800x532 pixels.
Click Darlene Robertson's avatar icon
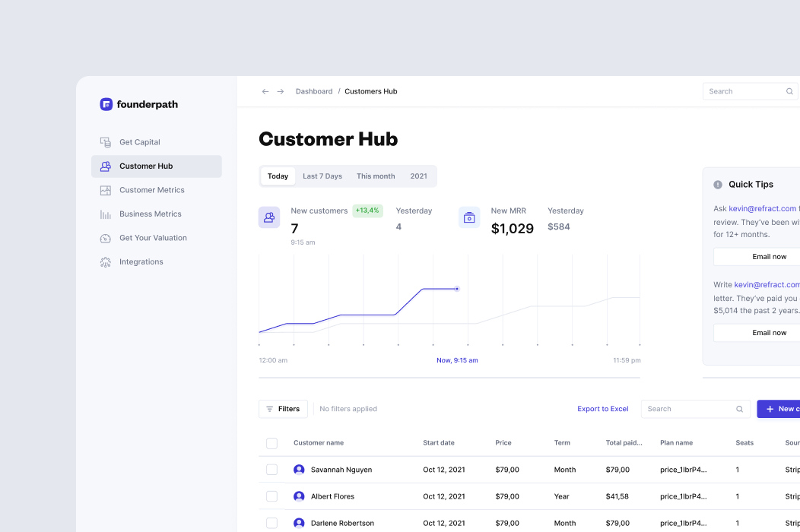[x=299, y=523]
